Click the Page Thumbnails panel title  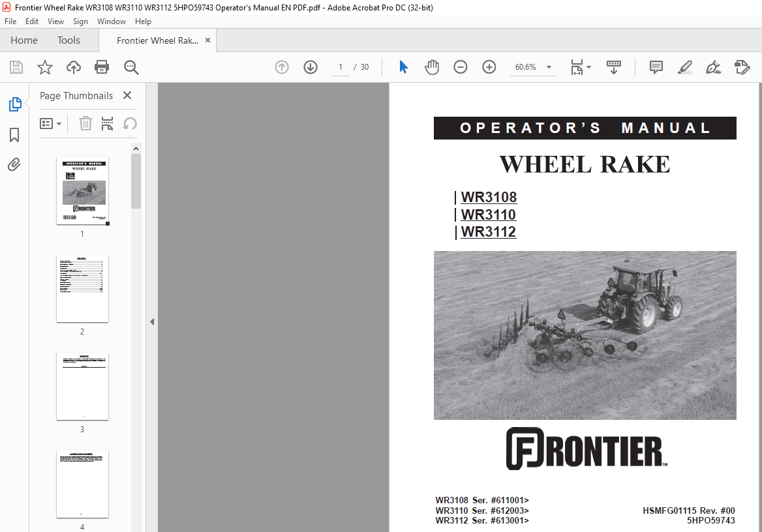pyautogui.click(x=76, y=96)
